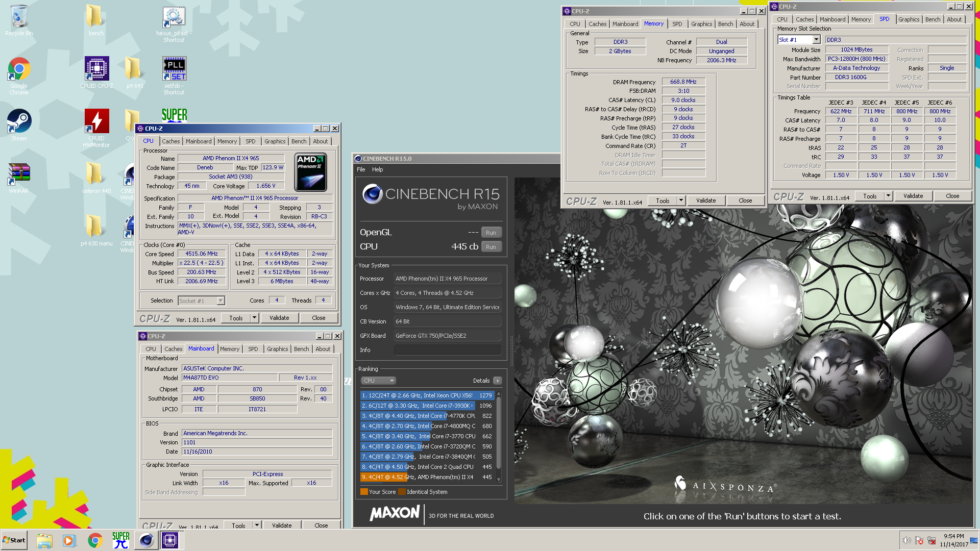
Task: Click the Core Speed value 4515.06 MHz
Action: pos(202,254)
